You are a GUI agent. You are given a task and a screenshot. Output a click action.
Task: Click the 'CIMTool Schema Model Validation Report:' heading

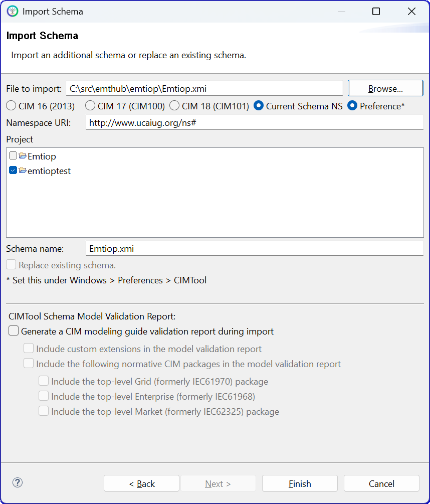tap(92, 316)
